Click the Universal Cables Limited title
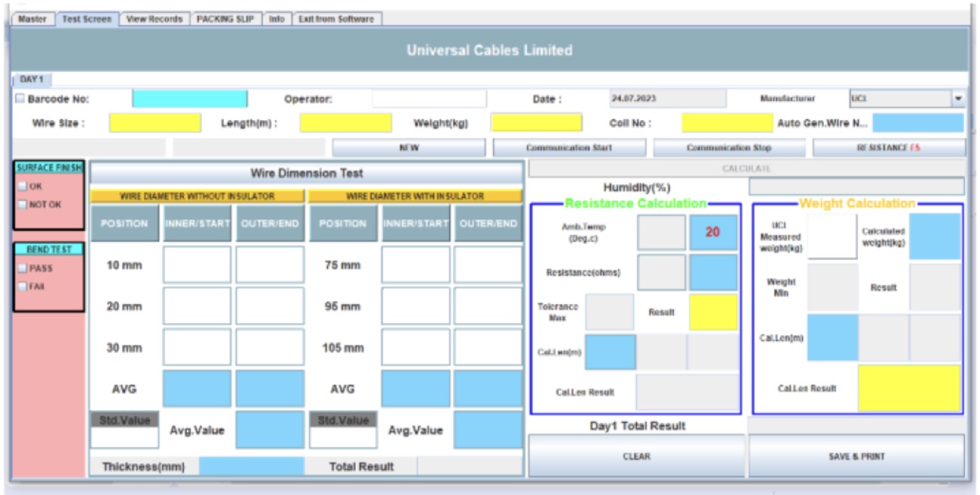 coord(489,51)
